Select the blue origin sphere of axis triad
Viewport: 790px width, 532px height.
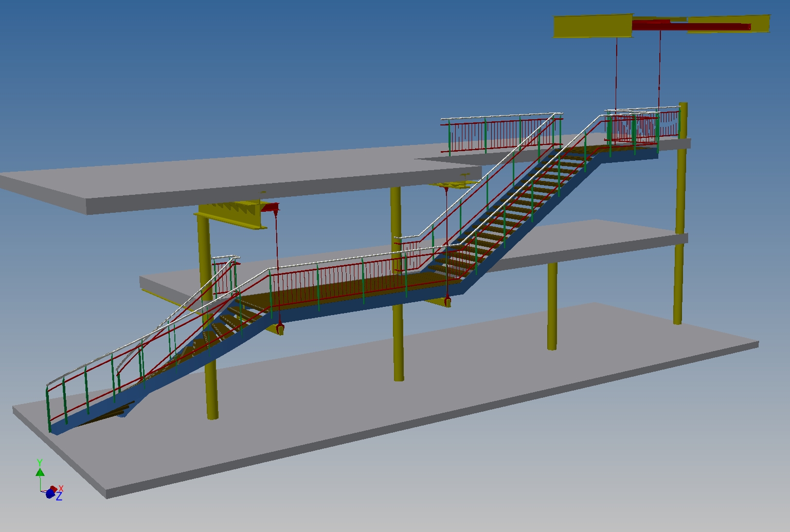[50, 494]
